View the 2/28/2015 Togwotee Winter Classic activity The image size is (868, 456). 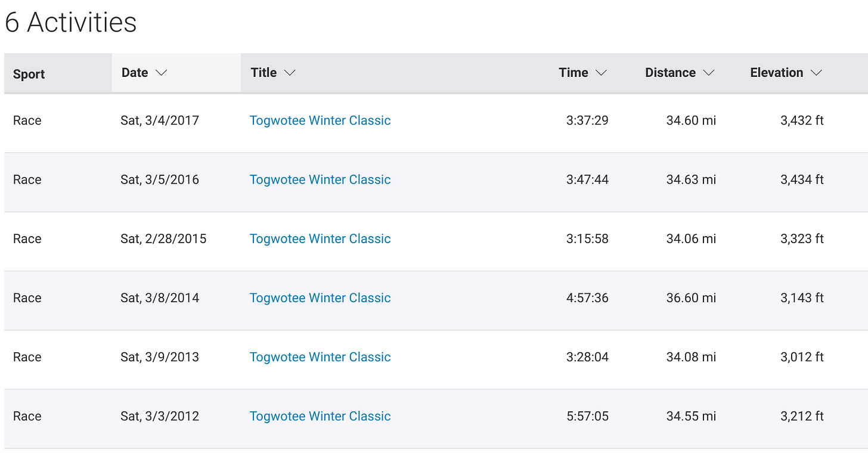click(320, 238)
